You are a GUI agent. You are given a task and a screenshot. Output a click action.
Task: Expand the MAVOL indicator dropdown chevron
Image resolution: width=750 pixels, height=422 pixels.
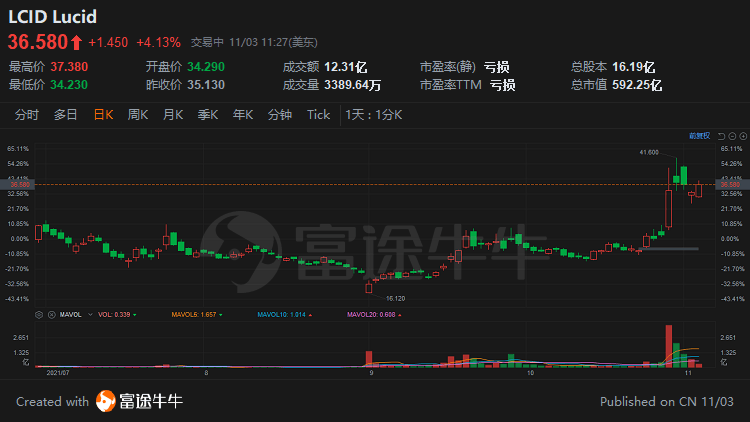pyautogui.click(x=90, y=315)
